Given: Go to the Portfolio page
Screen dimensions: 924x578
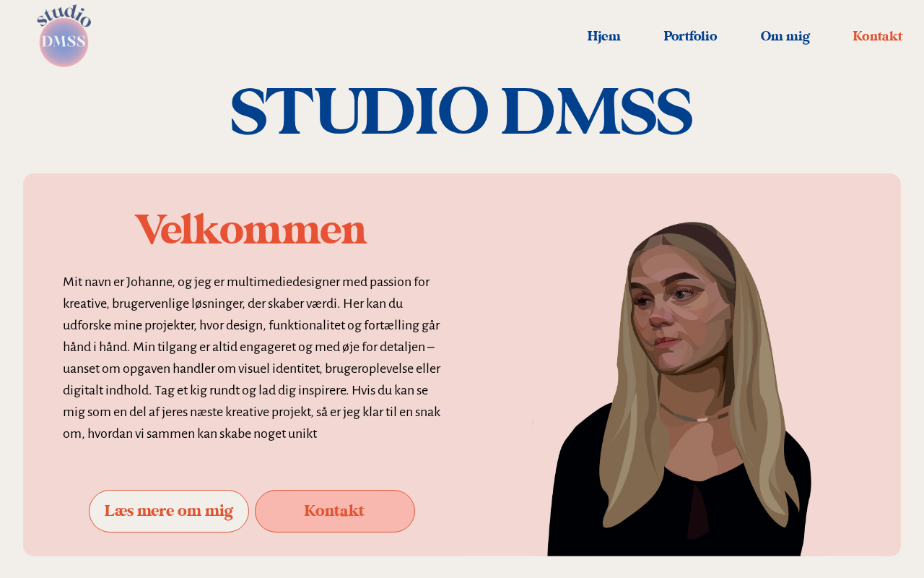Looking at the screenshot, I should click(x=690, y=36).
